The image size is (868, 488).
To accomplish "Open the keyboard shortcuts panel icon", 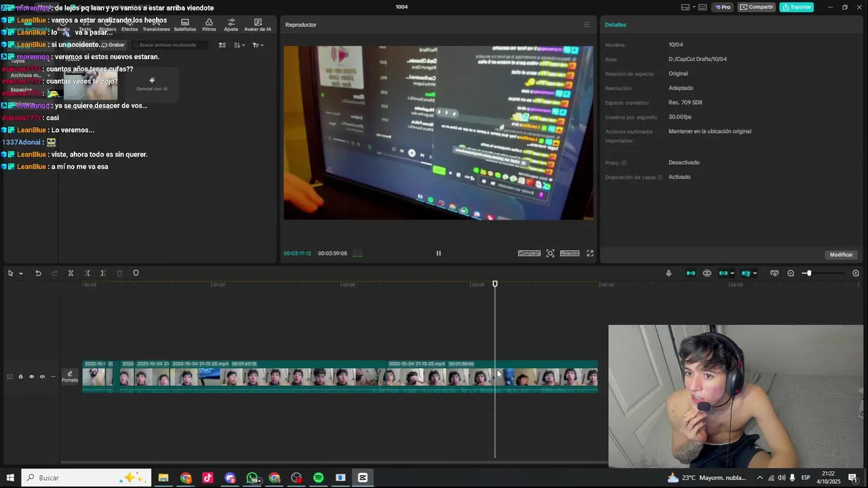I will click(703, 7).
